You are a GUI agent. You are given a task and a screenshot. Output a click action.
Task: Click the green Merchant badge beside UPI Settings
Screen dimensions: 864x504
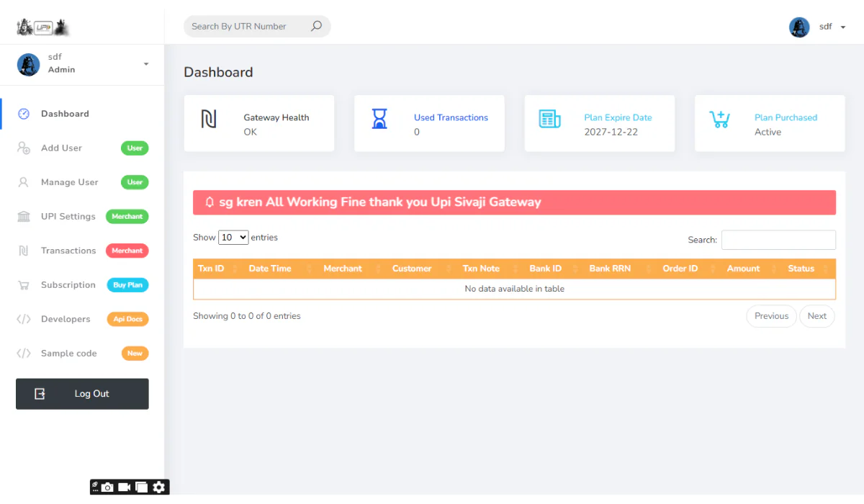tap(127, 217)
